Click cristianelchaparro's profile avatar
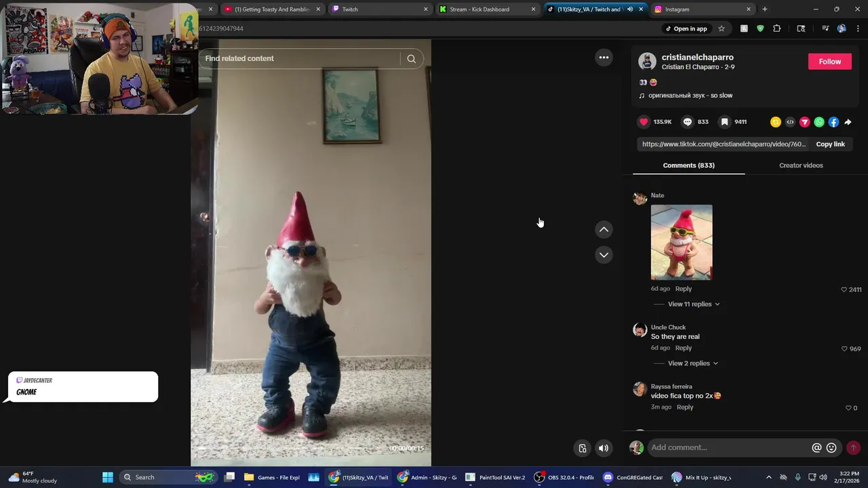 click(x=647, y=62)
